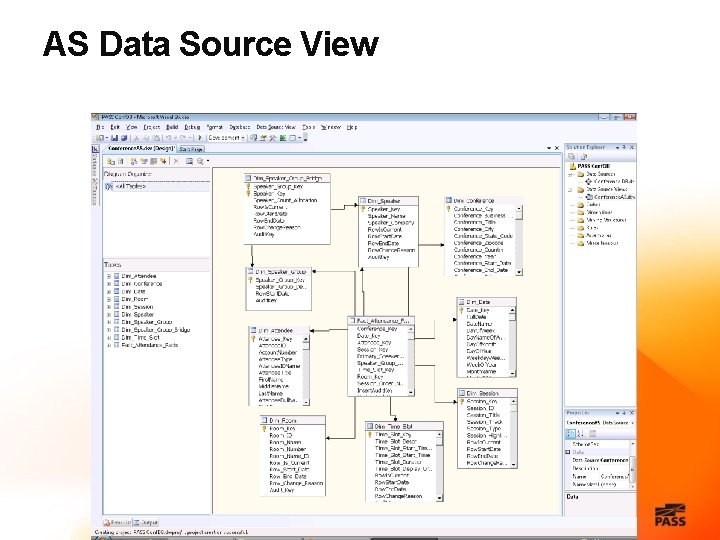Click the Zoom magnifier icon in DSV toolbar
This screenshot has height=540, width=720.
(200, 161)
